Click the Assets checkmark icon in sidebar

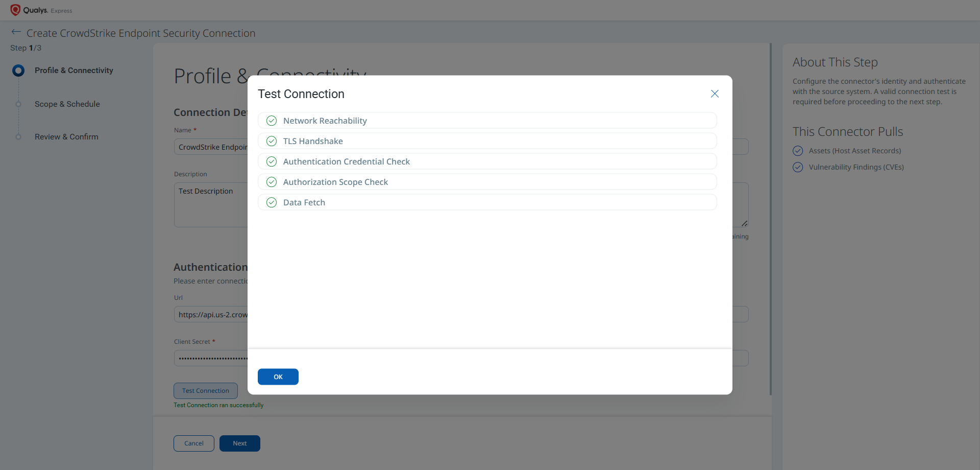(x=798, y=151)
